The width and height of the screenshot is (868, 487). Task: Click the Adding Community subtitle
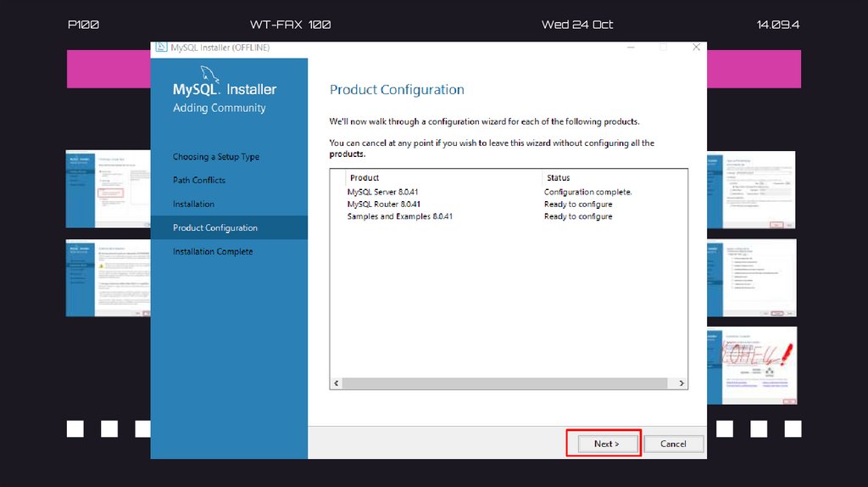[220, 108]
